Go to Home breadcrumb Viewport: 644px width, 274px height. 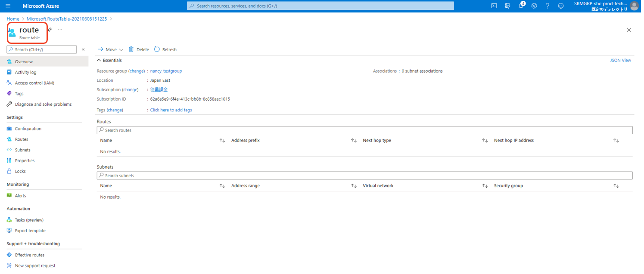[13, 19]
